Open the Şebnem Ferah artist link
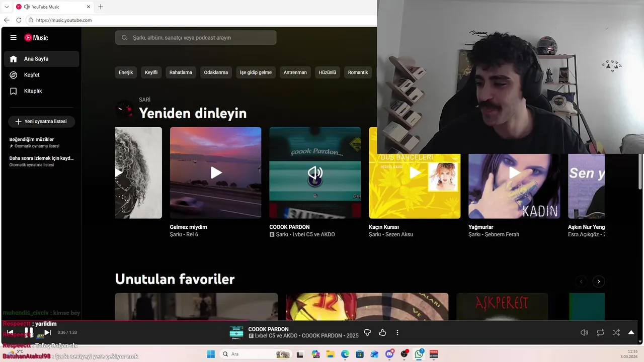The image size is (644, 362). pos(502,235)
